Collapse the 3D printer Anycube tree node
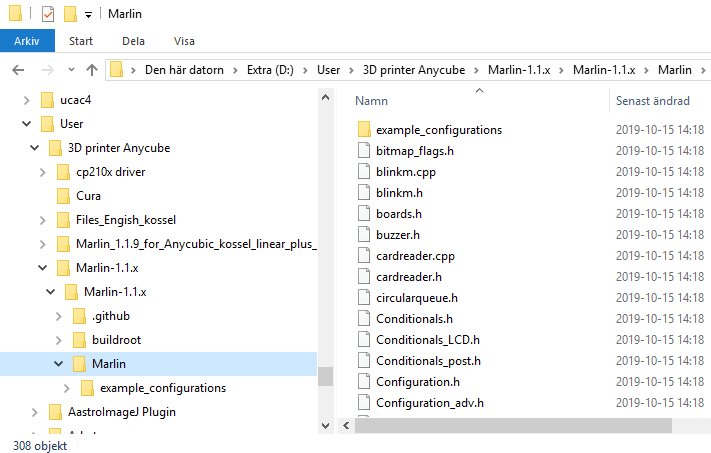The height and width of the screenshot is (453, 711). (34, 148)
